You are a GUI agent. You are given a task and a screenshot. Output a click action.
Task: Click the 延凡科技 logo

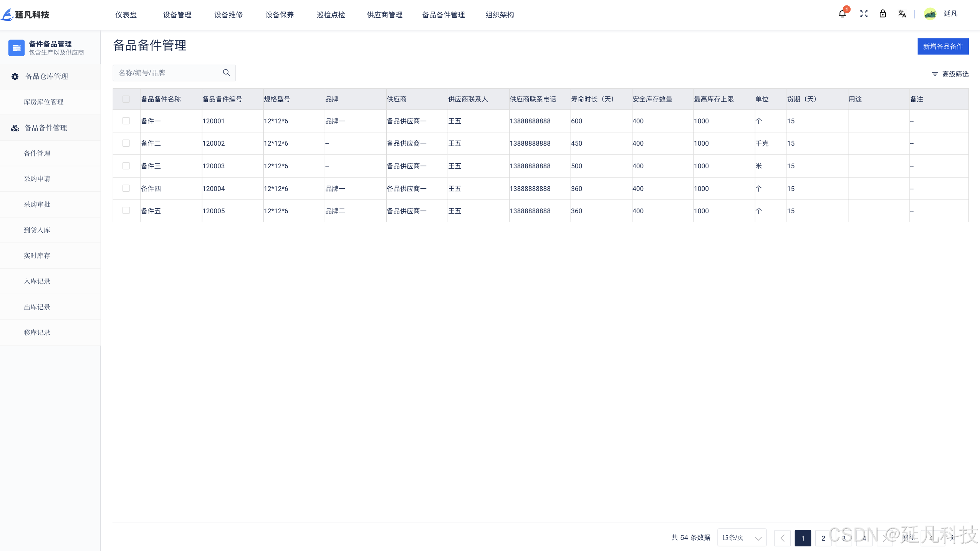tap(25, 15)
